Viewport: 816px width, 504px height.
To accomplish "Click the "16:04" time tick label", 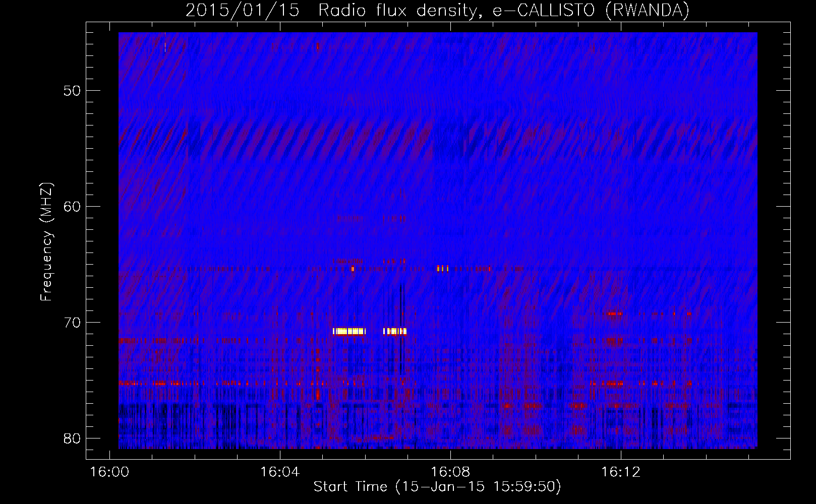I will tap(280, 472).
